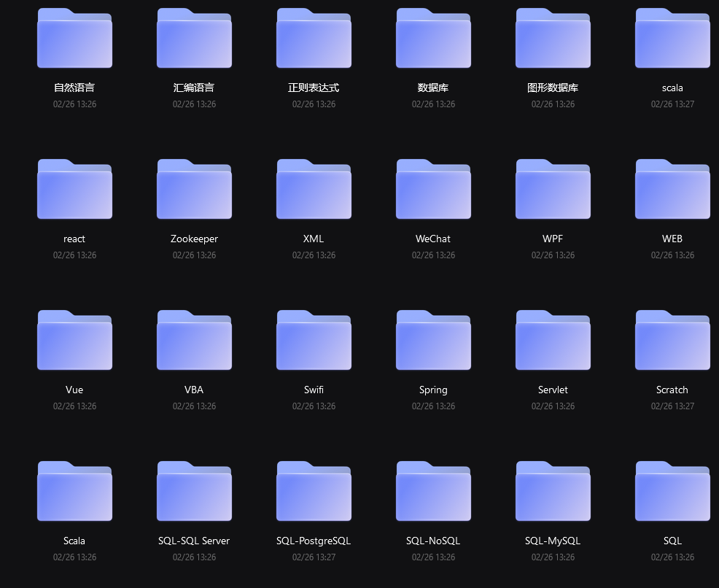The width and height of the screenshot is (719, 588).
Task: Select the capitalized Scala name text
Action: (74, 541)
